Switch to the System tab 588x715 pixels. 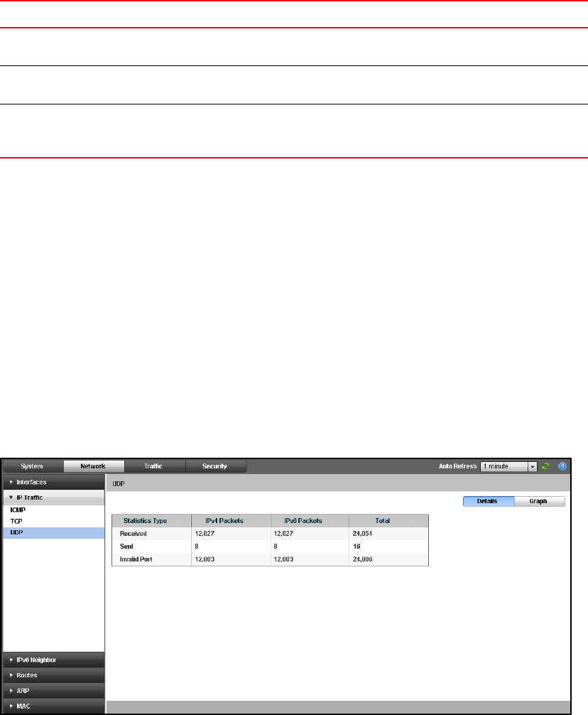coord(32,466)
